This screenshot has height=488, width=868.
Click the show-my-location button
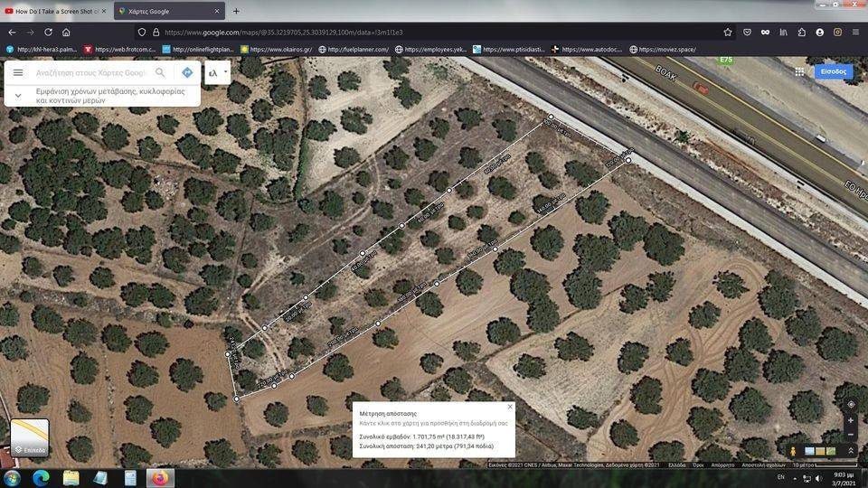point(851,404)
